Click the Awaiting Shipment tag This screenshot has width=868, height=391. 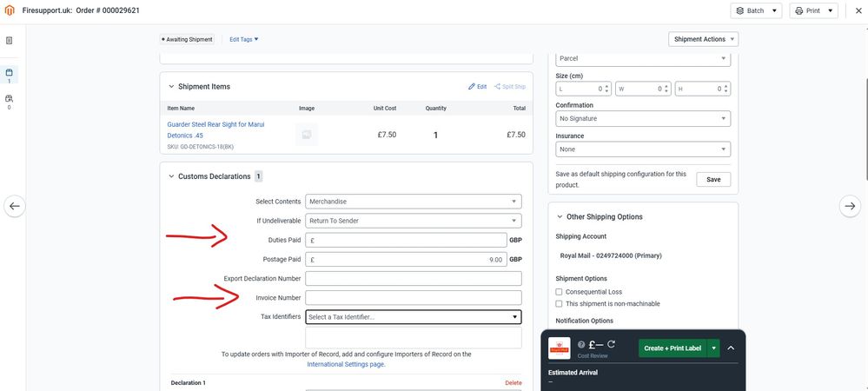click(187, 39)
